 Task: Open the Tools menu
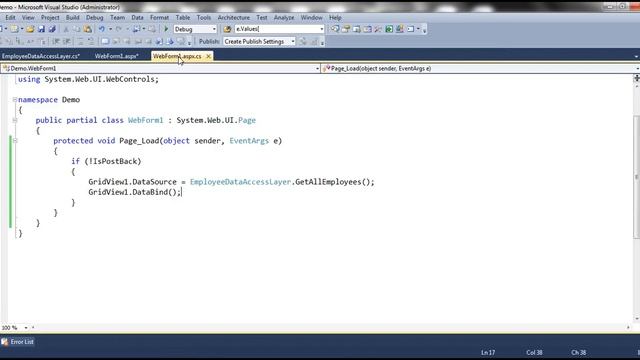[x=204, y=18]
